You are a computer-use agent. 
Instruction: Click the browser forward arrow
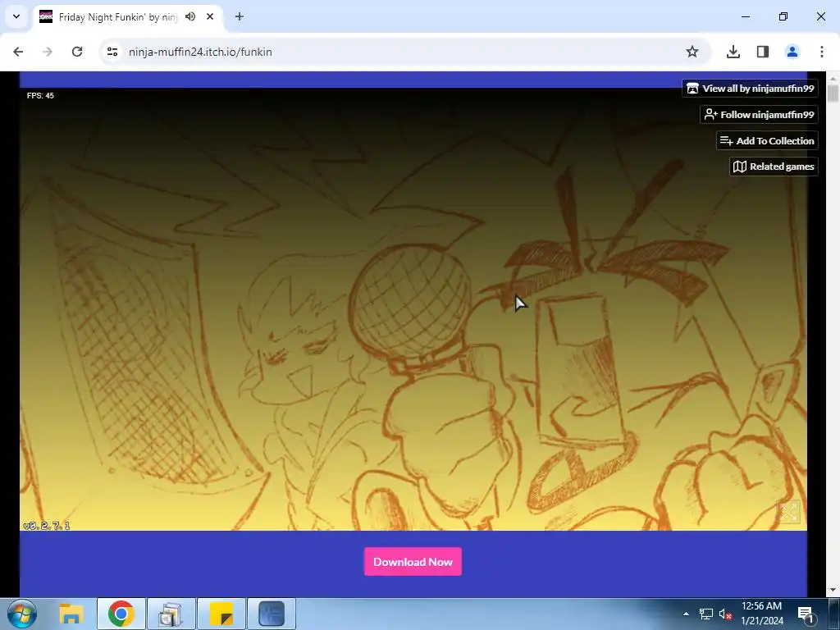pyautogui.click(x=48, y=52)
